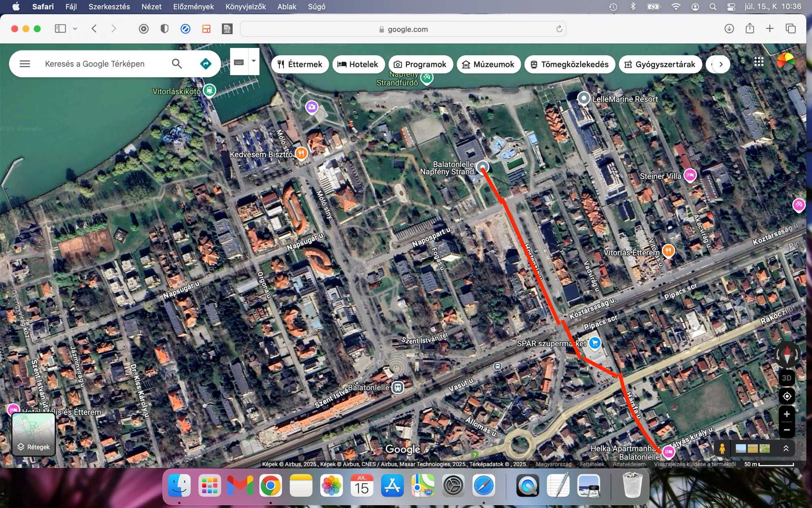Open the Adatvédelem link

[629, 464]
